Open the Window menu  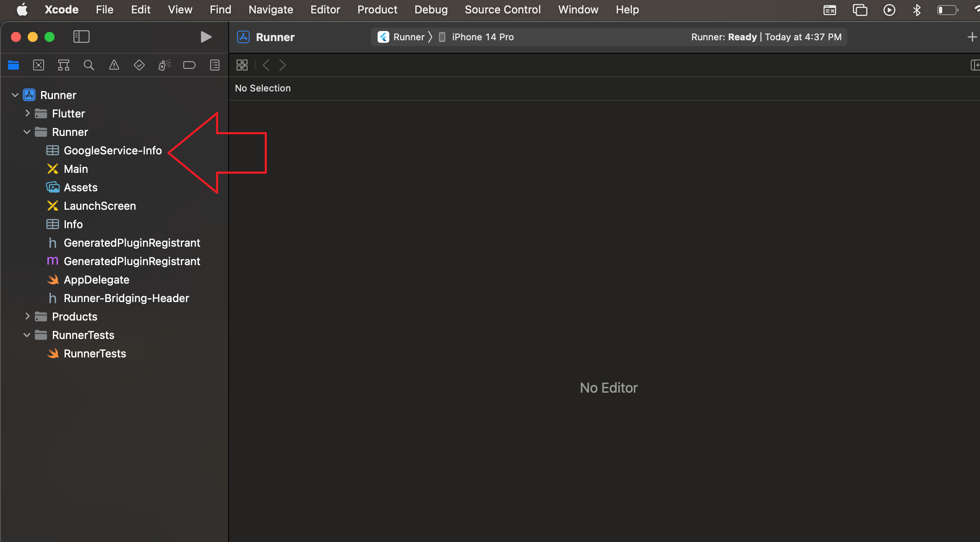pyautogui.click(x=578, y=10)
